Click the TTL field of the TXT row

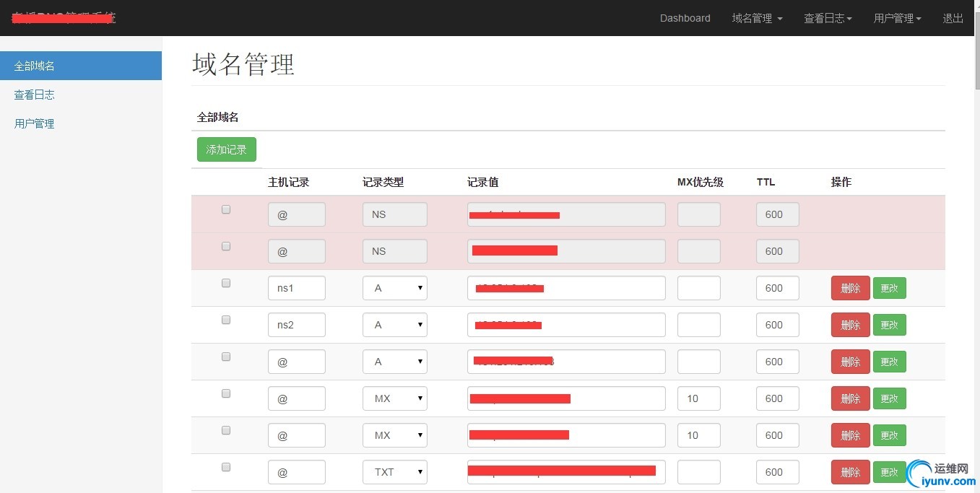click(x=778, y=472)
